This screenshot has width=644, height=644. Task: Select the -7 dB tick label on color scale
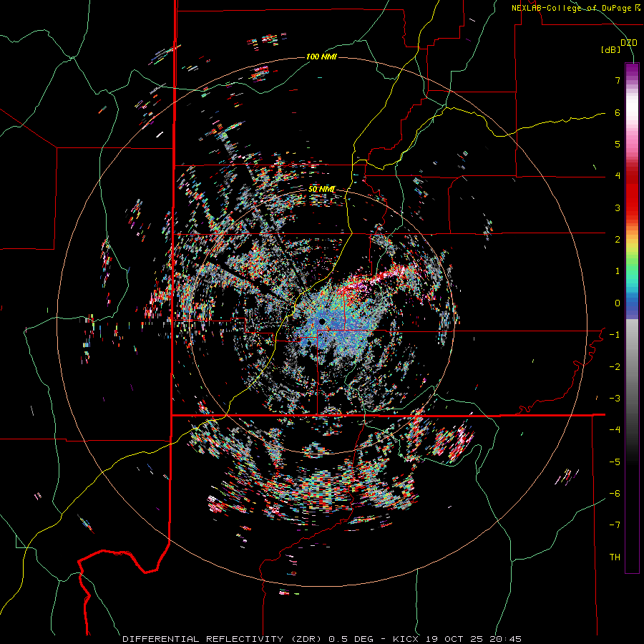[615, 525]
